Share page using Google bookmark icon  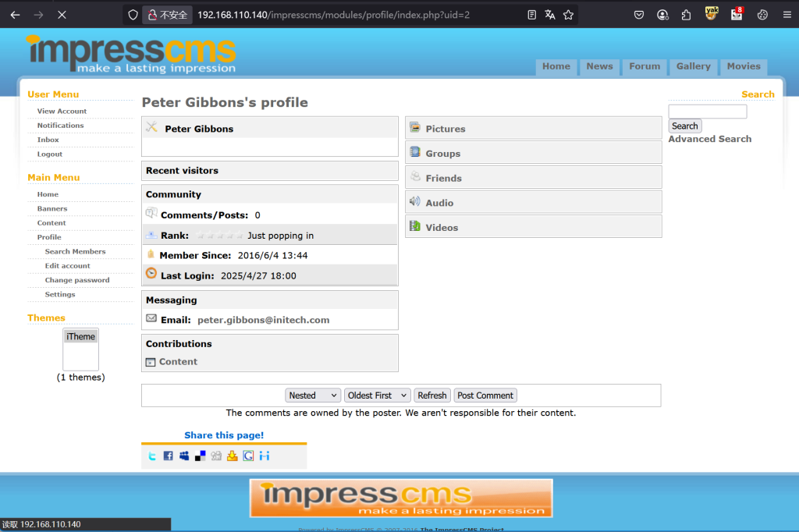coord(248,456)
